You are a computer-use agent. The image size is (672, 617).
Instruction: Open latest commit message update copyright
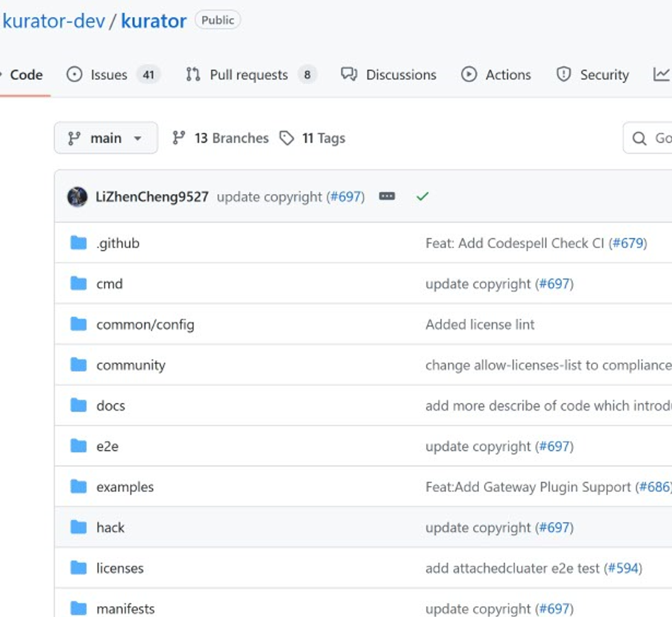pos(269,197)
